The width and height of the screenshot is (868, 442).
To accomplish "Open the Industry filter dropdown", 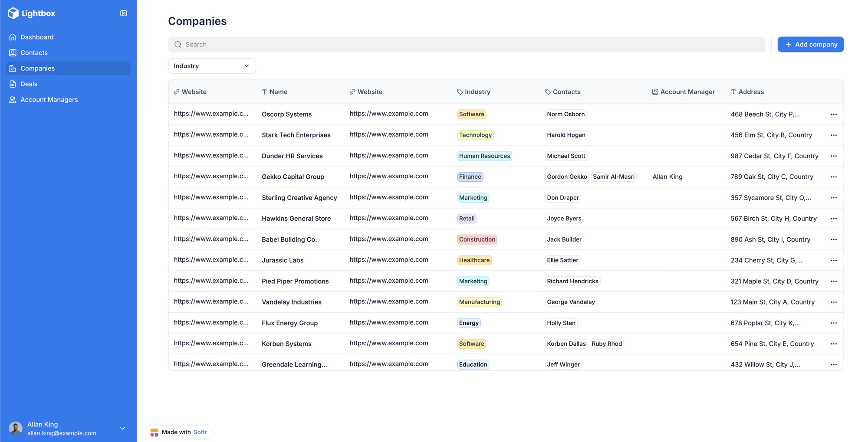I will coord(212,66).
